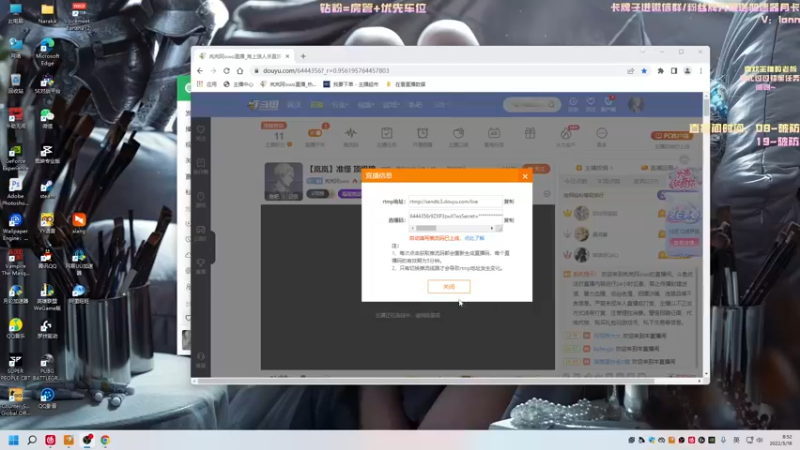Open the Wallpaper Engine desktop shortcut

coord(15,223)
